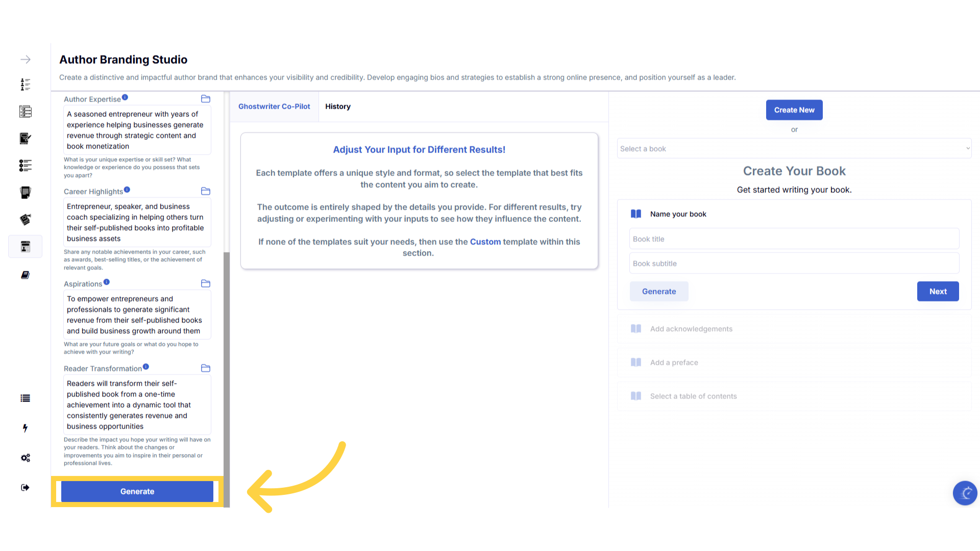Click the chat bubble button bottom right
Viewport: 980px width, 551px height.
(965, 493)
